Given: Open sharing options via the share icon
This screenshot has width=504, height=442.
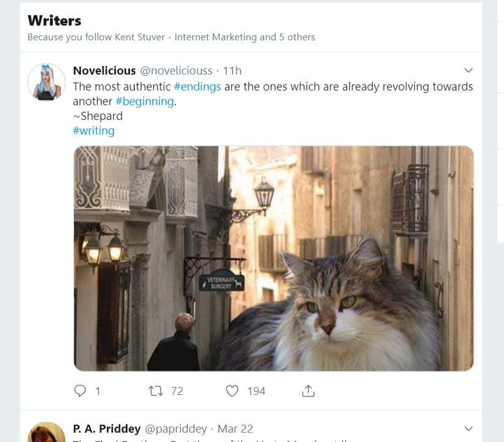Looking at the screenshot, I should pos(308,390).
